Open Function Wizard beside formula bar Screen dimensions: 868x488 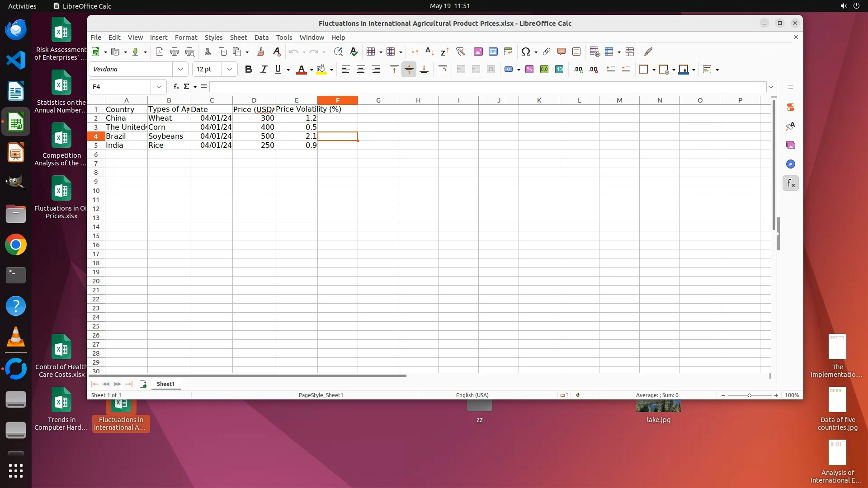click(x=176, y=86)
